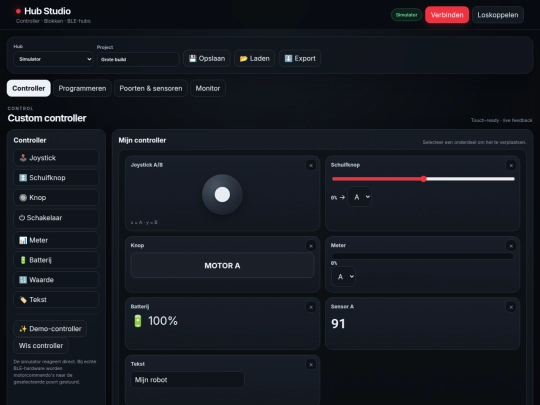The image size is (540, 405).
Task: Click the green Simulator status badge
Action: (406, 15)
